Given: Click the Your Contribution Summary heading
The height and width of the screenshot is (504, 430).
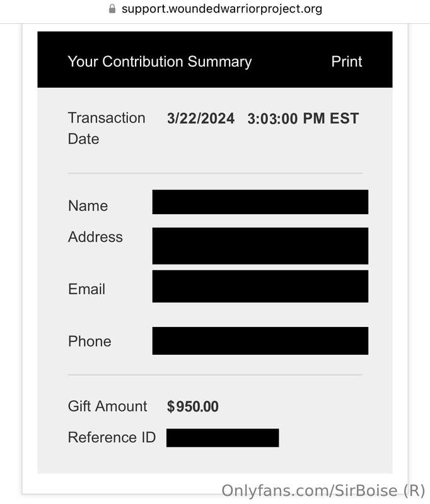Looking at the screenshot, I should pyautogui.click(x=160, y=61).
